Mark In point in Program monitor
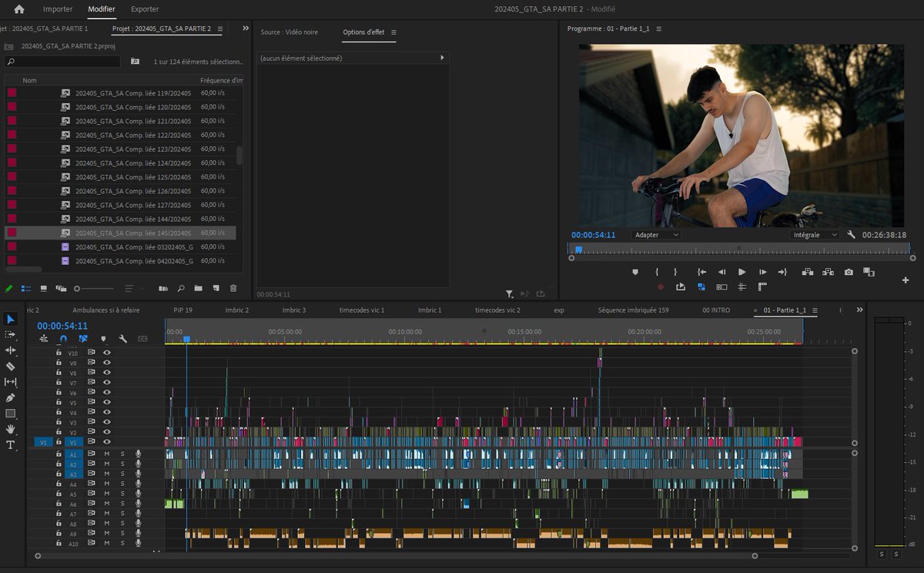The height and width of the screenshot is (573, 924). point(656,272)
